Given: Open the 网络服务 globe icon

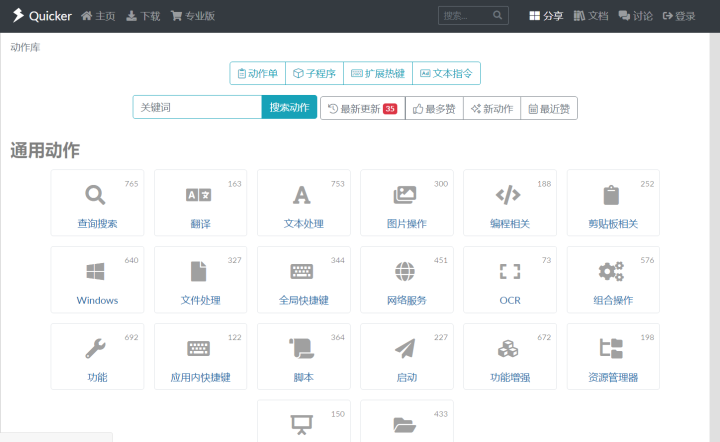Looking at the screenshot, I should tap(405, 271).
